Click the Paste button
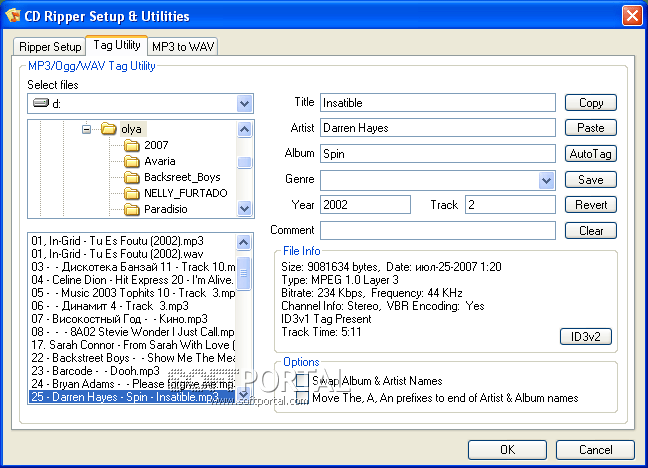Screen dimensions: 648x468 (591, 128)
